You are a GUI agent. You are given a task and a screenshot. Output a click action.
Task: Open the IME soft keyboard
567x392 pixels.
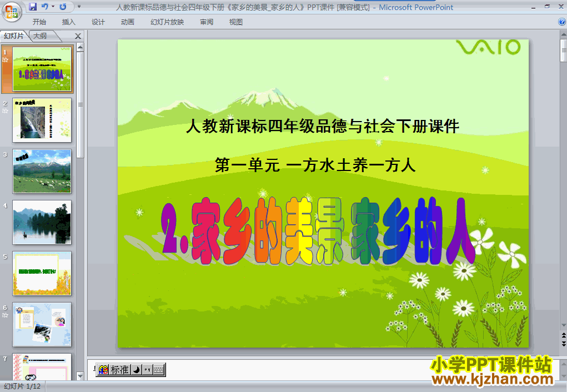pyautogui.click(x=159, y=370)
